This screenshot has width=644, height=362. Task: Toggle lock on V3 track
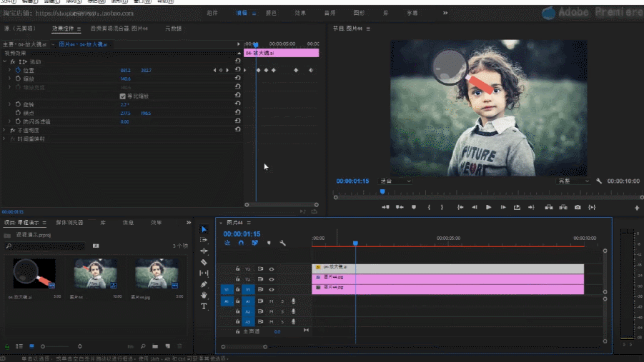point(237,269)
